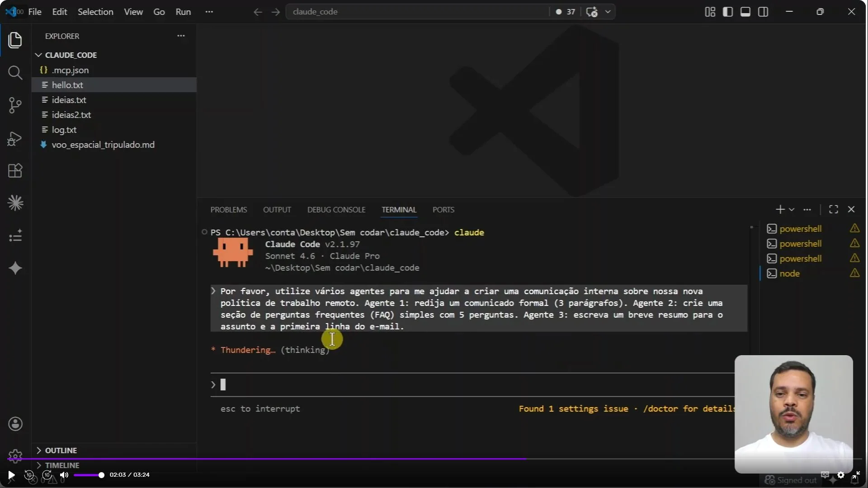This screenshot has height=488, width=868.
Task: Switch to the PROBLEMS tab
Action: [x=229, y=210]
